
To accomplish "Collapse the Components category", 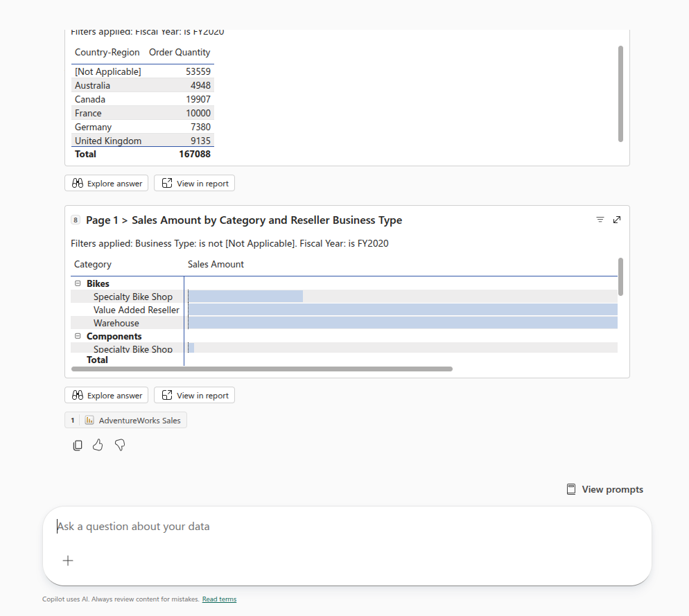I will [78, 335].
